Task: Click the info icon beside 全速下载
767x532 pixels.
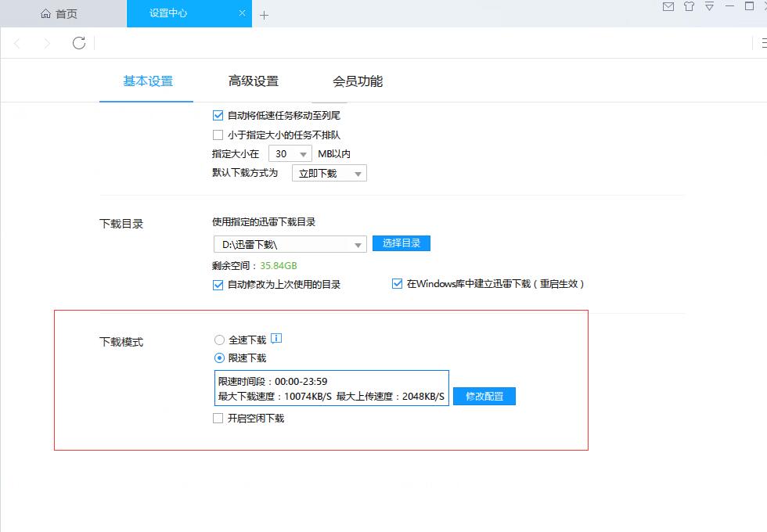Action: point(278,340)
